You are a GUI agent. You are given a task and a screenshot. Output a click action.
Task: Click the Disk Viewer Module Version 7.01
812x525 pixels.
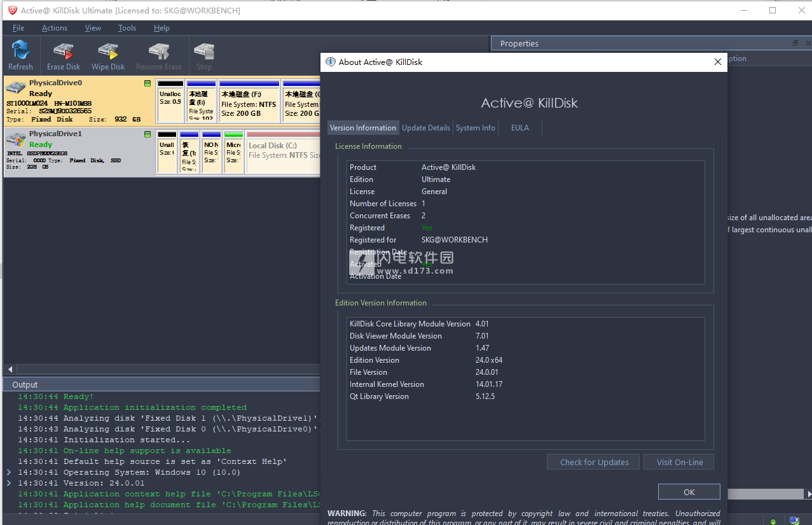coord(482,336)
